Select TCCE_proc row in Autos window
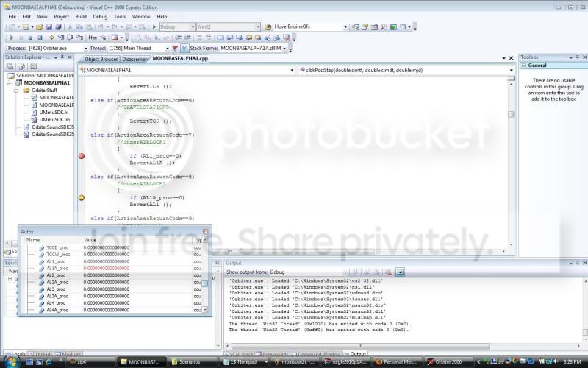This screenshot has width=588, height=368. 112,247
